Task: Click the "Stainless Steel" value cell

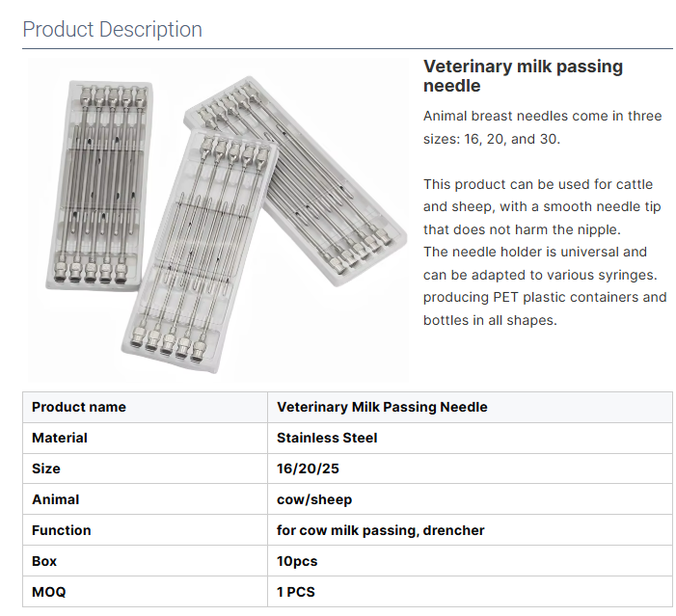Action: click(x=327, y=438)
